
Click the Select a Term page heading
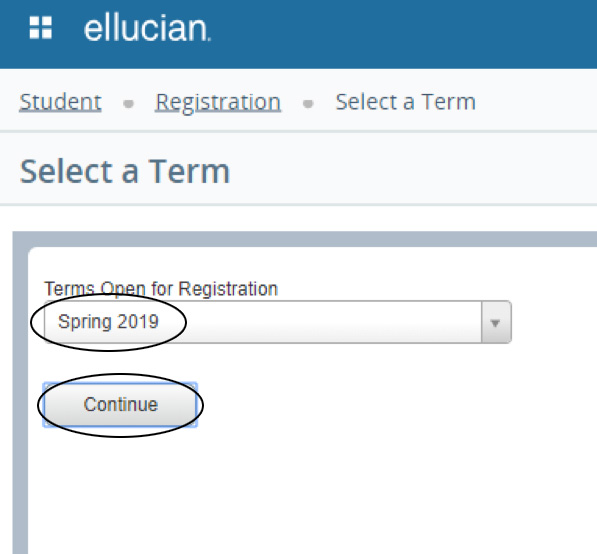[x=125, y=172]
